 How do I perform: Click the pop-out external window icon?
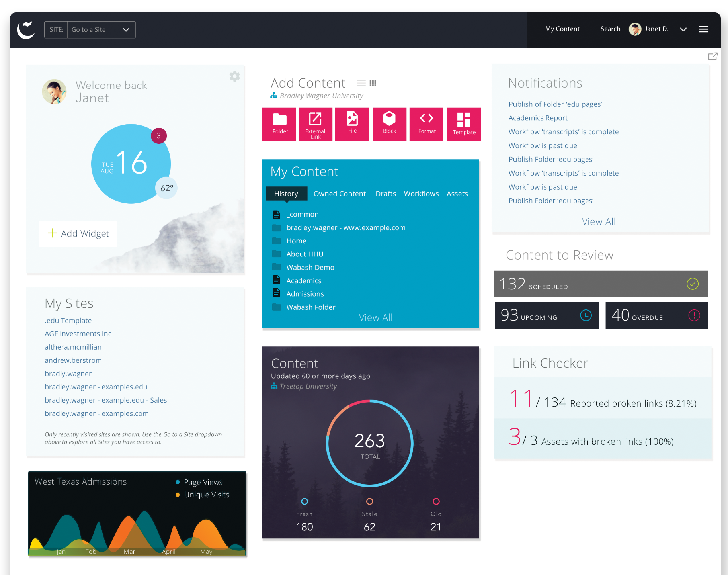712,56
